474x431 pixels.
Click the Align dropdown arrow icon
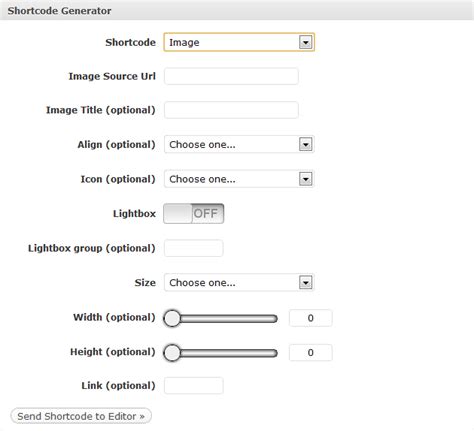[305, 144]
